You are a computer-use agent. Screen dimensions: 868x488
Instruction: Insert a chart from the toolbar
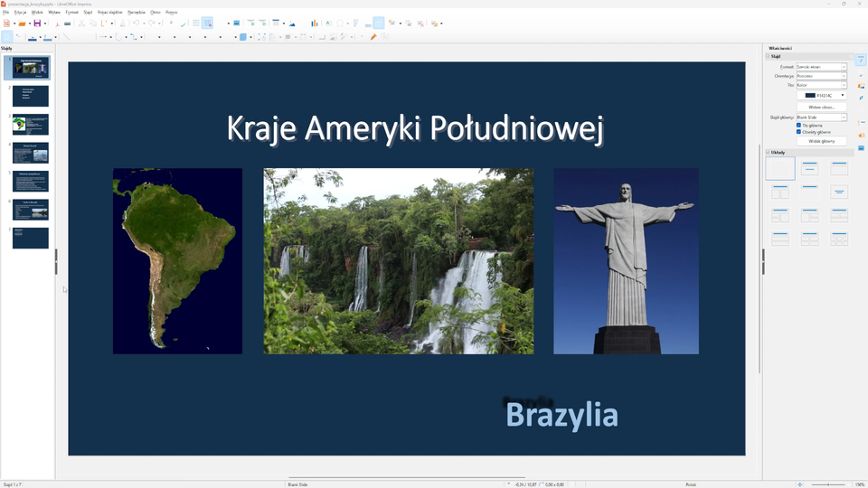point(314,23)
